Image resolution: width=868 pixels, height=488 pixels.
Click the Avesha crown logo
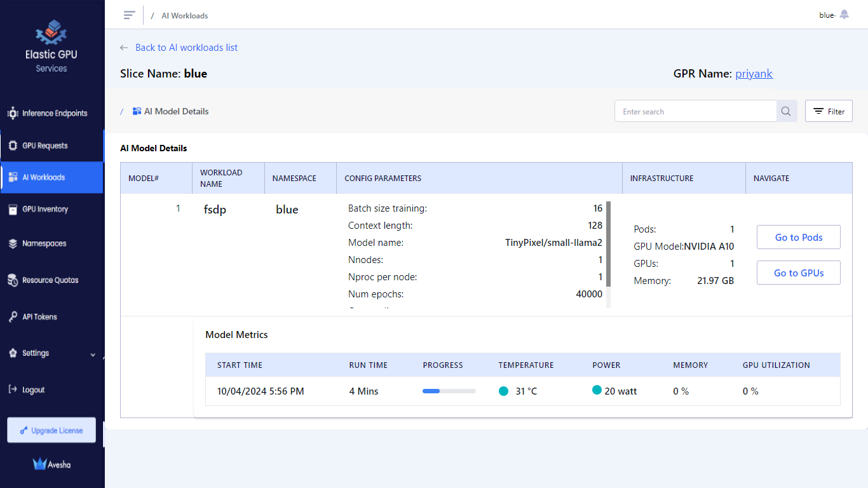point(40,464)
